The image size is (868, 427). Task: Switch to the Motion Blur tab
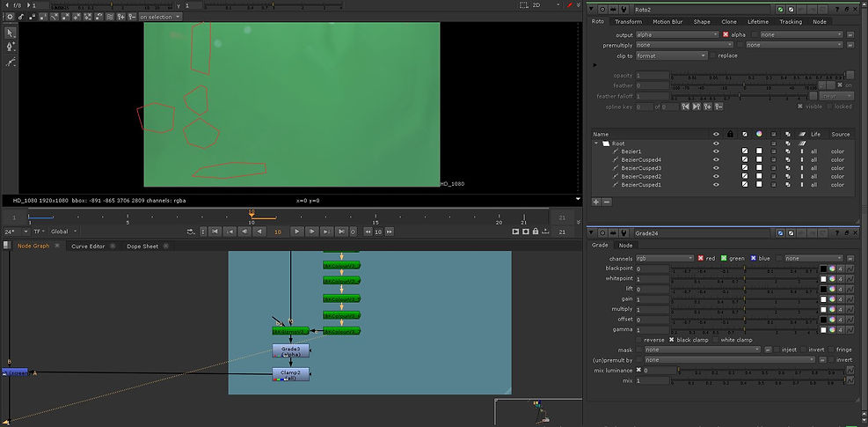[667, 22]
